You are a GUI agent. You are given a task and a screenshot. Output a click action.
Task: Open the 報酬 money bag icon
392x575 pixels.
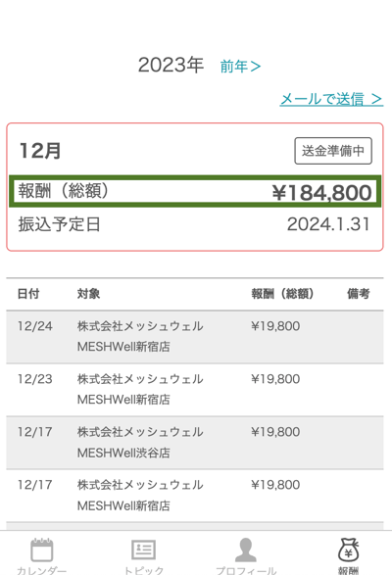click(348, 550)
